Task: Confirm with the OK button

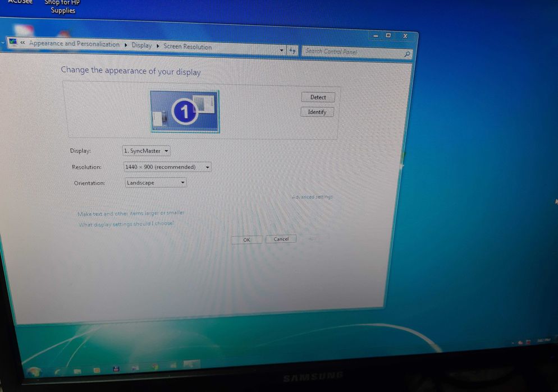Action: click(x=246, y=239)
